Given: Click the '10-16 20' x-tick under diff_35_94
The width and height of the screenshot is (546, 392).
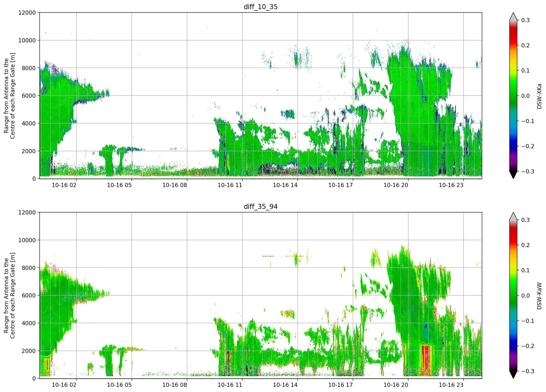Looking at the screenshot, I should pos(396,385).
